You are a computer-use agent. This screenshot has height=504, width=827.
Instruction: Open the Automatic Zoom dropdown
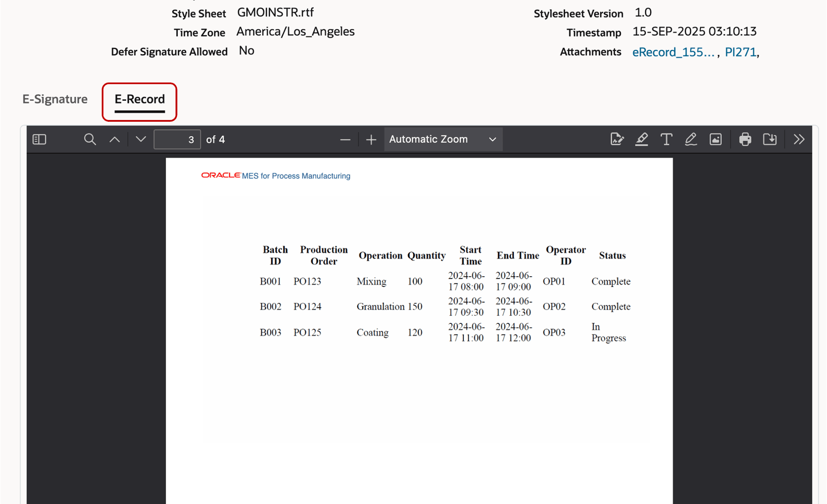442,139
